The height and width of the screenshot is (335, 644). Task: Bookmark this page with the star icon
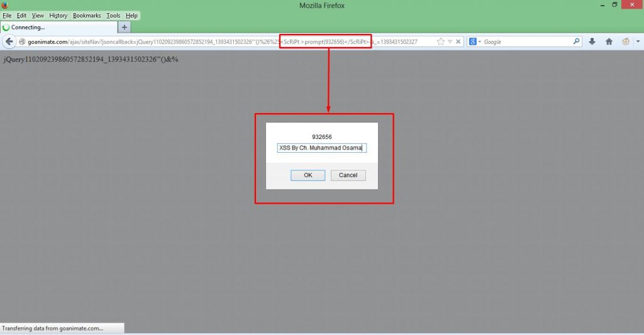click(441, 42)
